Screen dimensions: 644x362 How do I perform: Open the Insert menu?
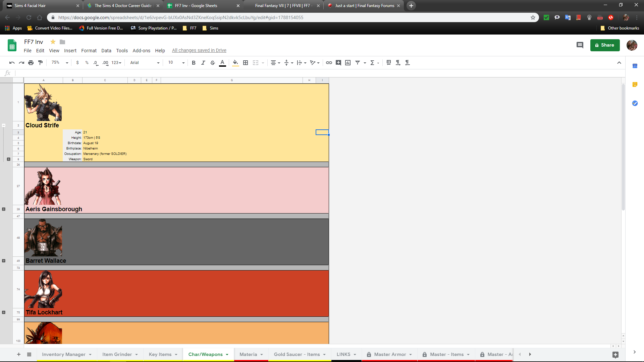click(x=70, y=51)
